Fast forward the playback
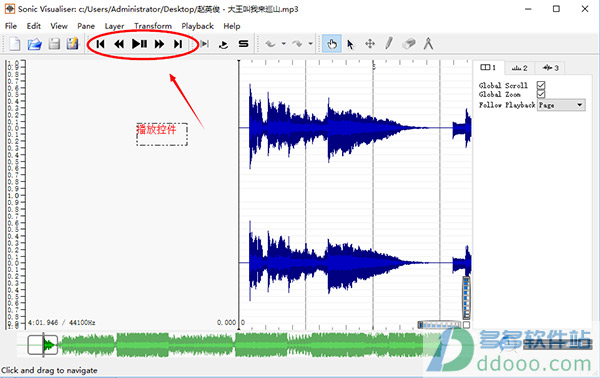This screenshot has height=378, width=600. pos(159,44)
